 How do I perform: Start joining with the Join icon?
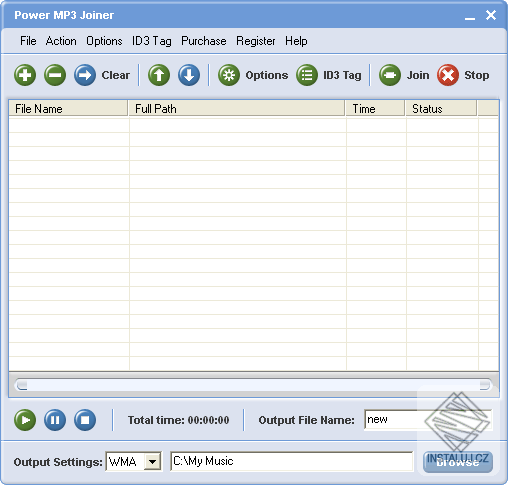390,75
